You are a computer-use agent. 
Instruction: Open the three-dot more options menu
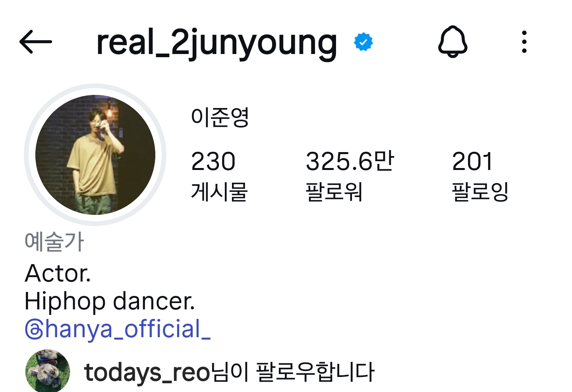[524, 42]
